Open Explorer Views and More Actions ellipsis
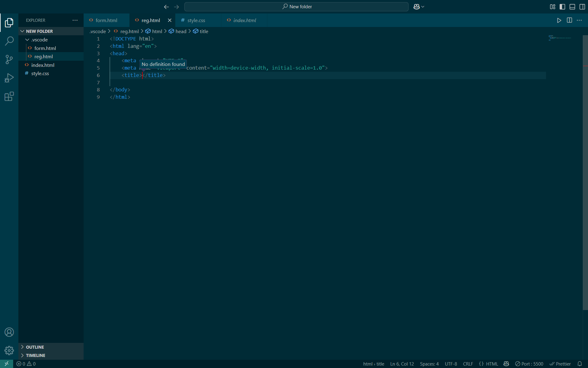 75,20
